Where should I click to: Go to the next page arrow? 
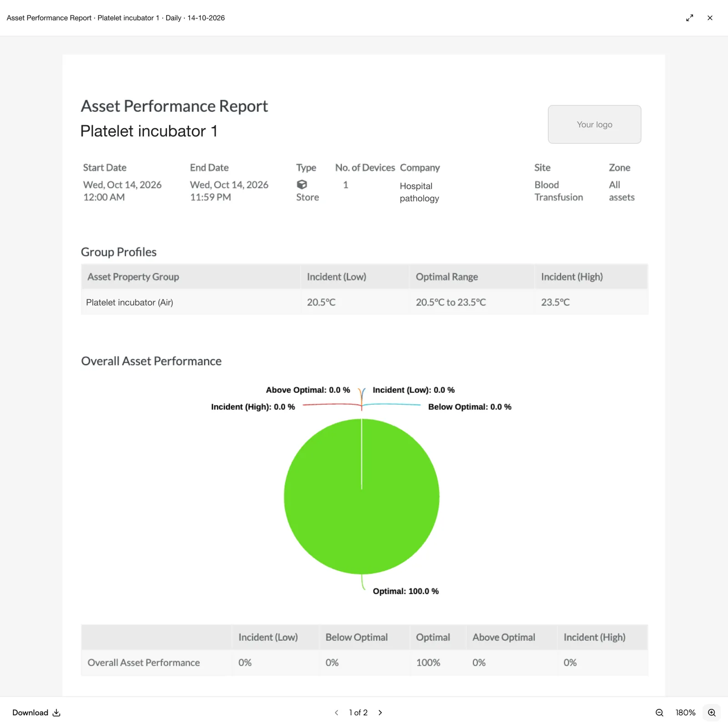coord(380,713)
